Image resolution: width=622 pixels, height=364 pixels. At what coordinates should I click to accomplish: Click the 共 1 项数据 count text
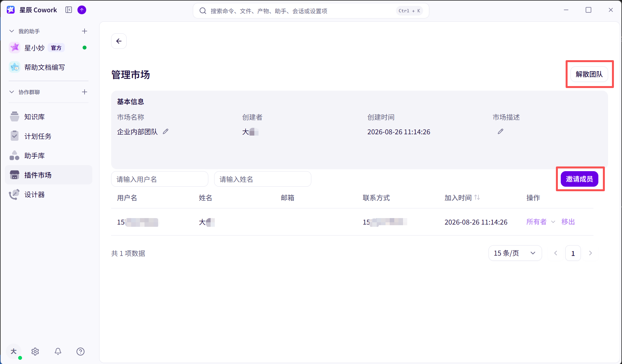pyautogui.click(x=128, y=253)
